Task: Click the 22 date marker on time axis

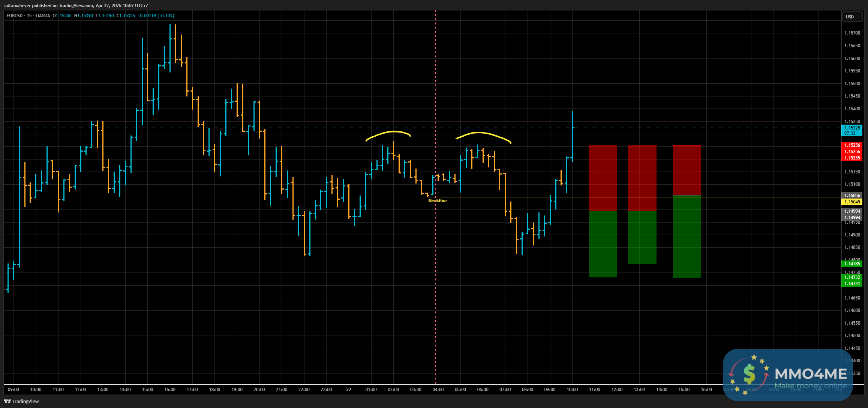Action: pos(348,390)
